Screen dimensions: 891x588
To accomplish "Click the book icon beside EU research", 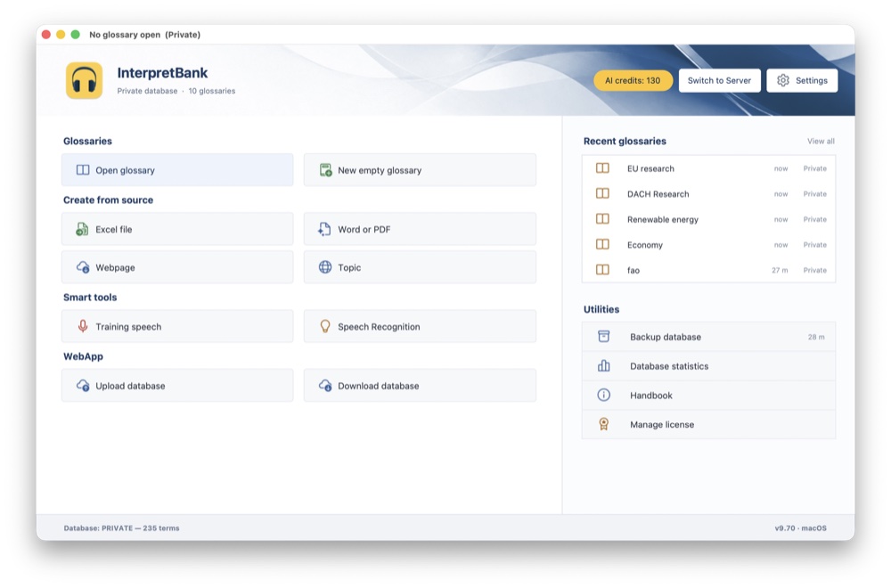I will pyautogui.click(x=602, y=168).
